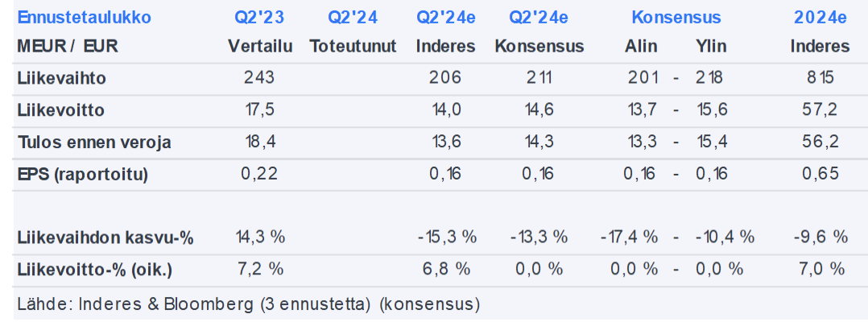Select the Liikevoitto-% (oik.) row label
Image resolution: width=868 pixels, height=322 pixels.
click(95, 269)
